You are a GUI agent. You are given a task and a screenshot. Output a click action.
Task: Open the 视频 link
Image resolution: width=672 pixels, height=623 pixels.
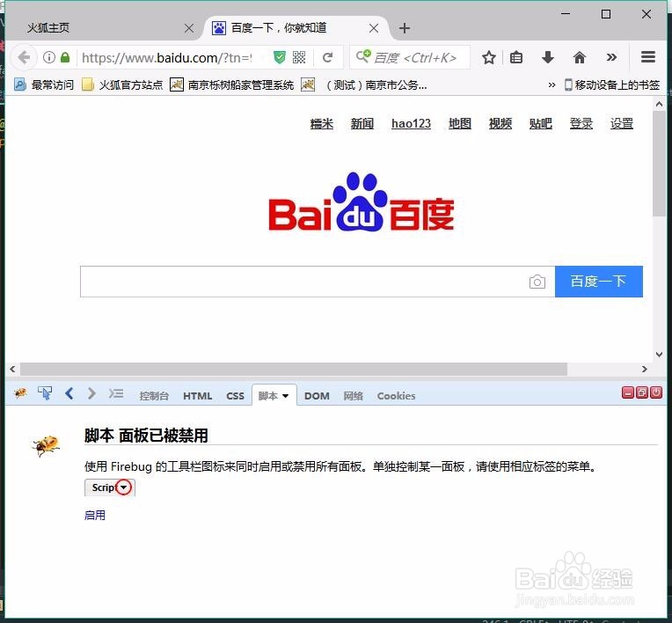pos(500,123)
